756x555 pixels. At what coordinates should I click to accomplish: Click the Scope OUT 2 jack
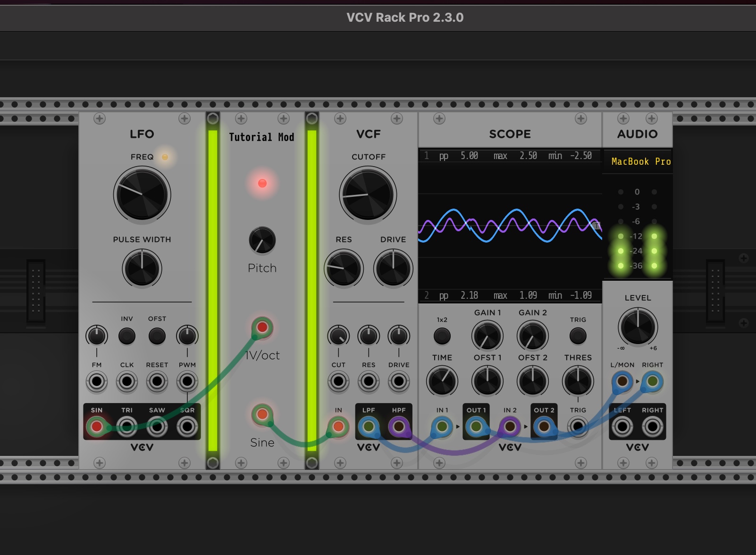tap(544, 427)
